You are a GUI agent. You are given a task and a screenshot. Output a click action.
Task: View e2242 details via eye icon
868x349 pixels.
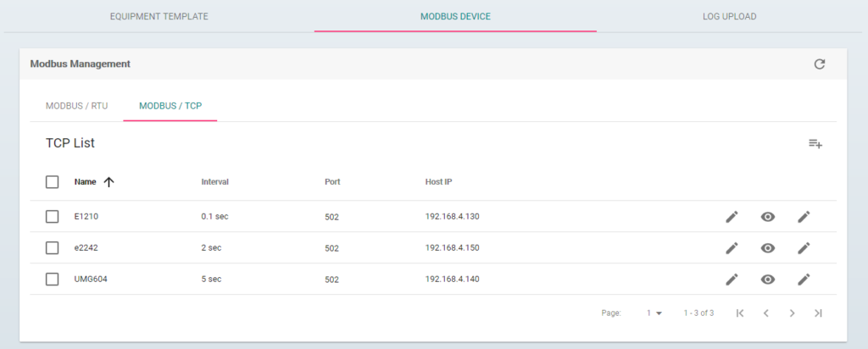tap(767, 248)
